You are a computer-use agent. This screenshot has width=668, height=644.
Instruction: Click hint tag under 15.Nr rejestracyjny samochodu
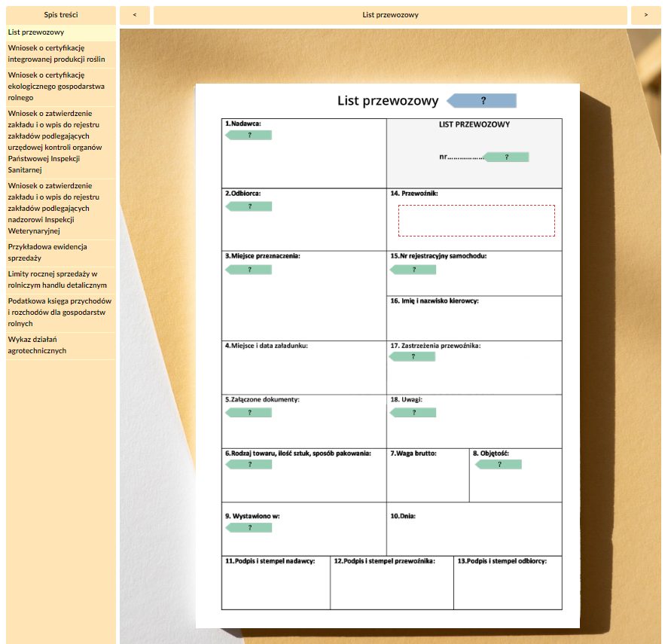(x=413, y=270)
